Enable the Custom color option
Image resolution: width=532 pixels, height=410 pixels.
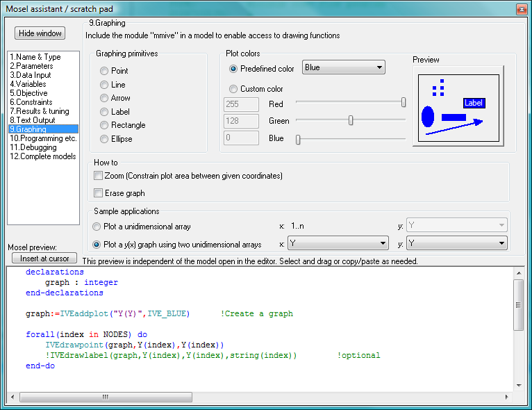(x=233, y=89)
